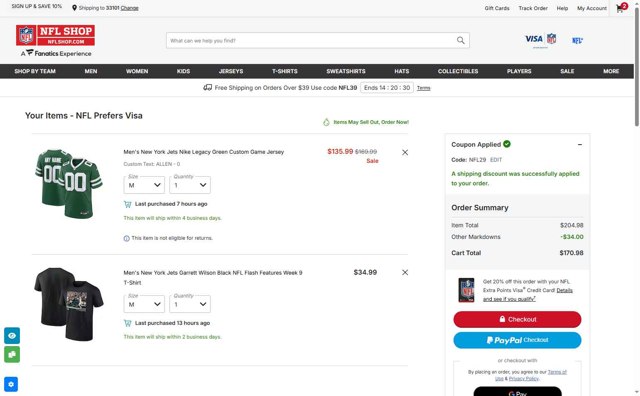Open the Sweatshirts menu

[x=346, y=71]
